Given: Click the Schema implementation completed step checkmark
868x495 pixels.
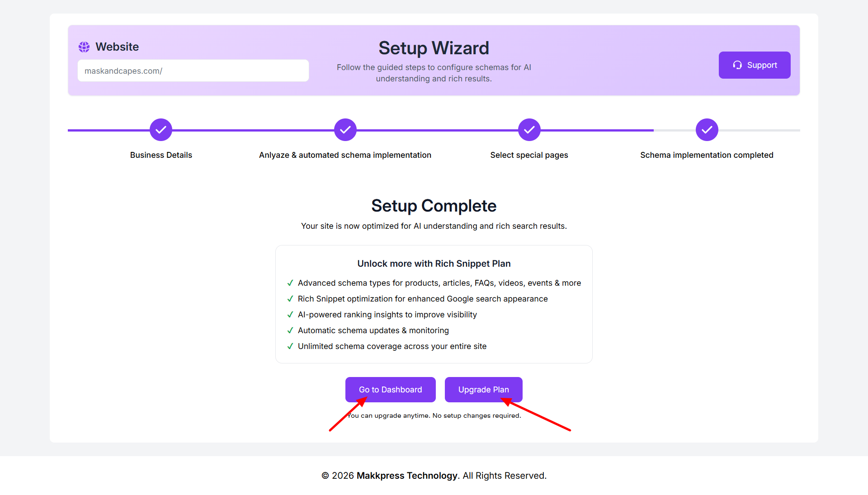Looking at the screenshot, I should [707, 130].
